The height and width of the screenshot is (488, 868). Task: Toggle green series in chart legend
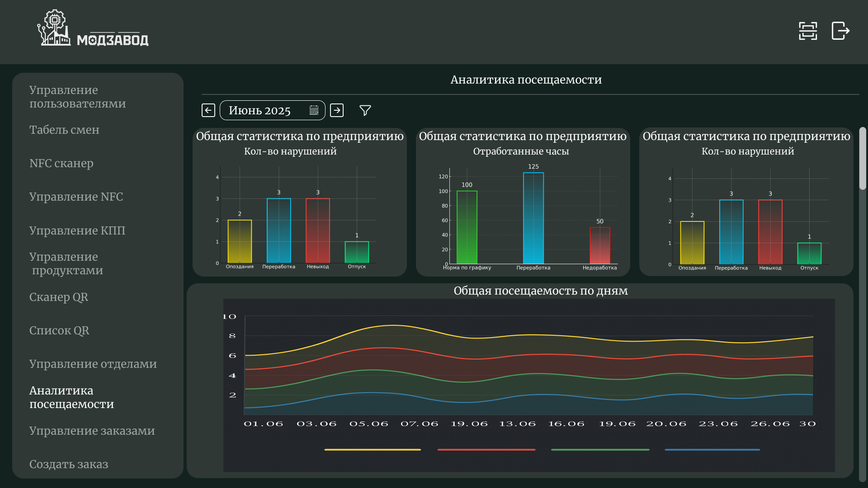point(600,450)
